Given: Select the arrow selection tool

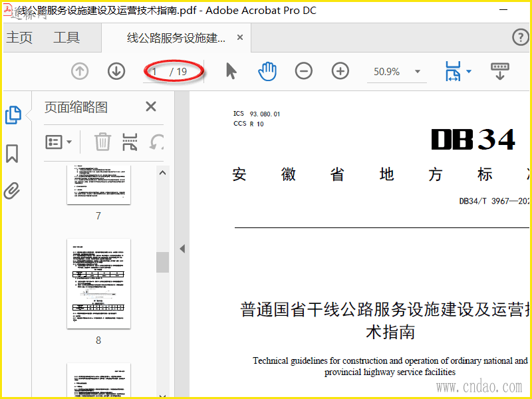Looking at the screenshot, I should [x=231, y=71].
